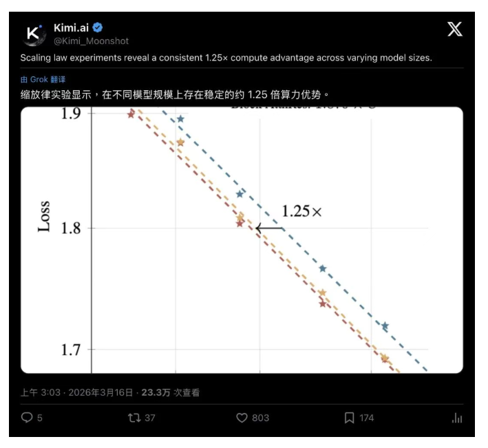The height and width of the screenshot is (448, 488).
Task: Repost using the retweet arrows icon
Action: pyautogui.click(x=134, y=418)
